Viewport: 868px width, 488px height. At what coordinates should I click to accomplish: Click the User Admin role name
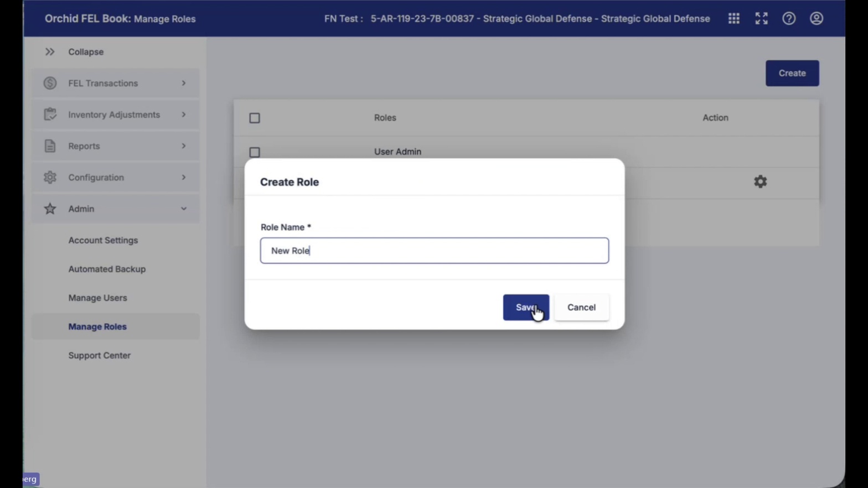397,152
